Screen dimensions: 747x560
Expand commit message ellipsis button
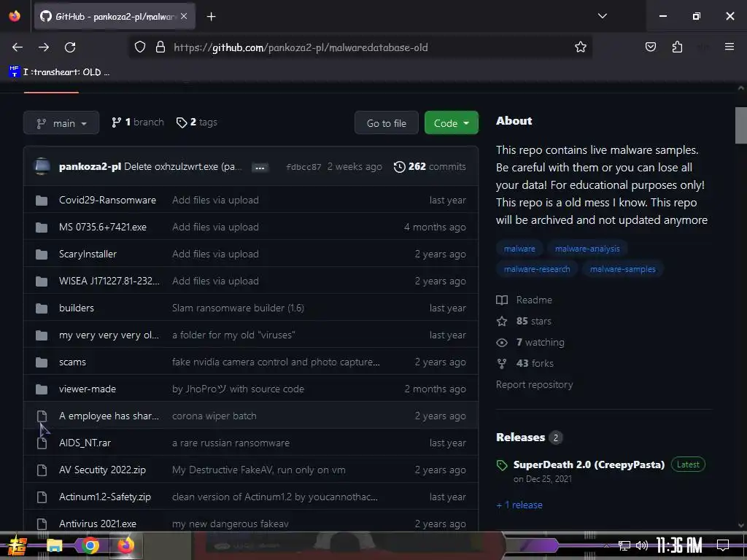pyautogui.click(x=260, y=168)
